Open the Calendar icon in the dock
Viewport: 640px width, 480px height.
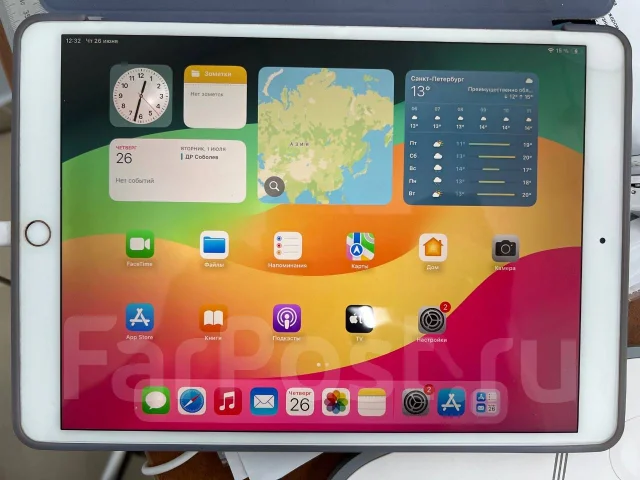pyautogui.click(x=300, y=402)
